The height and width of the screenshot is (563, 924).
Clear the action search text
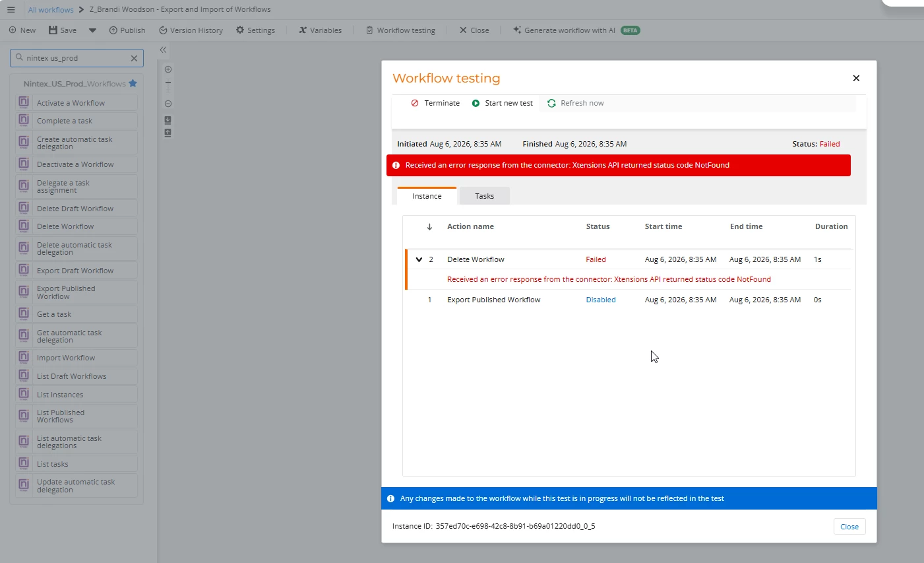tap(134, 58)
